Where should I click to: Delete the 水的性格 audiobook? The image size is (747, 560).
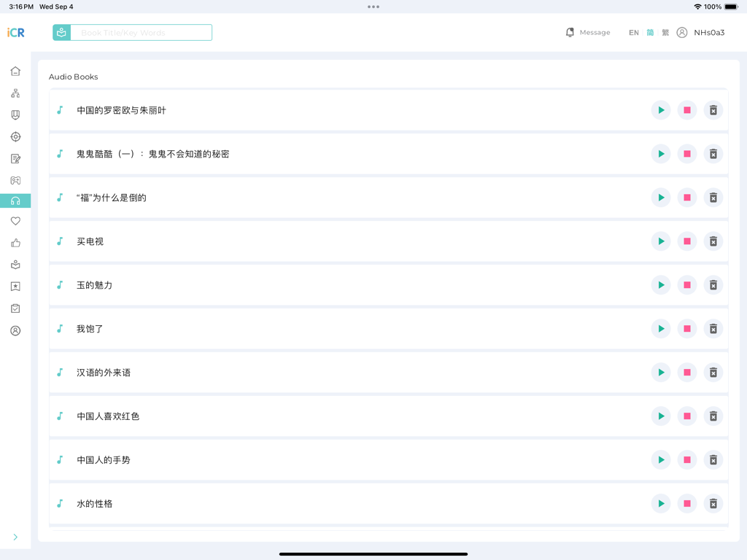[x=713, y=503]
